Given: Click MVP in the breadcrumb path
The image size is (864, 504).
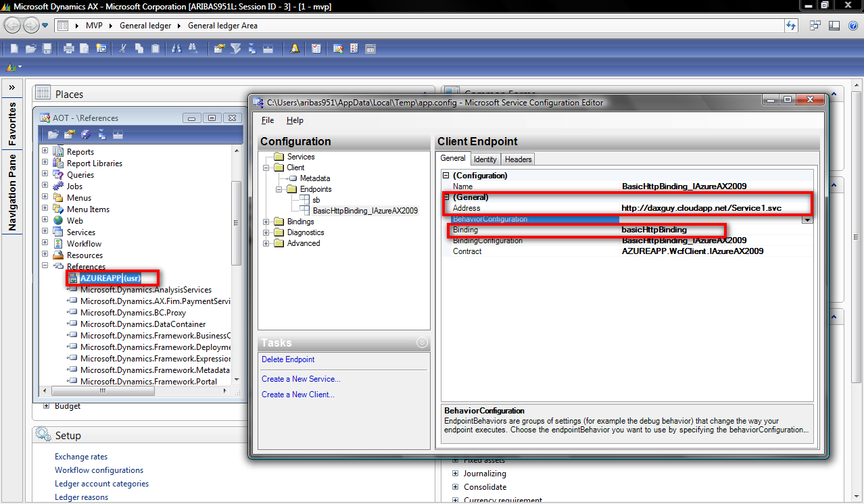Looking at the screenshot, I should point(94,26).
